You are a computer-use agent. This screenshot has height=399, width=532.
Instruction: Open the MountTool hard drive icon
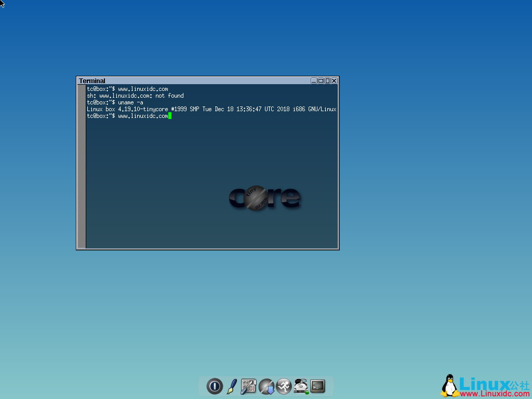click(x=301, y=386)
